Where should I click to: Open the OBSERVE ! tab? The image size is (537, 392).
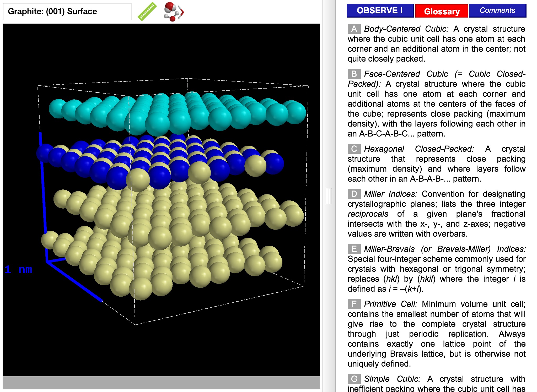[x=380, y=11]
